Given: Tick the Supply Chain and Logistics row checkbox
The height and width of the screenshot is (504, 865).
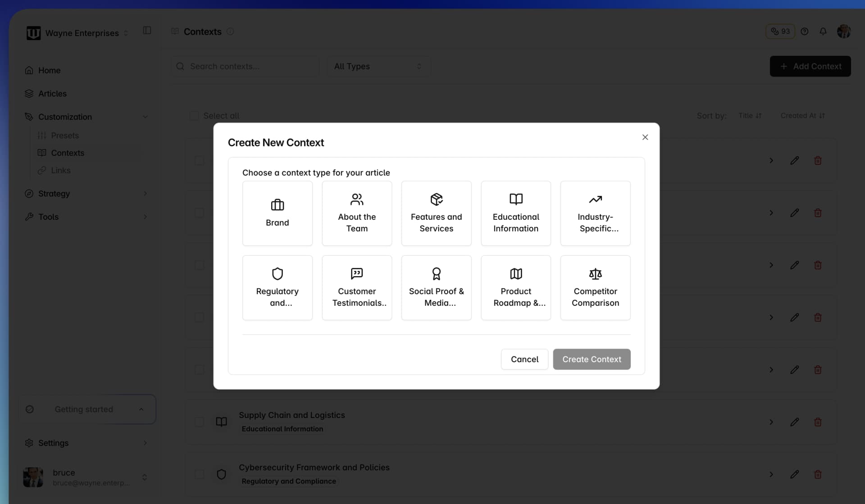Looking at the screenshot, I should pos(200,422).
